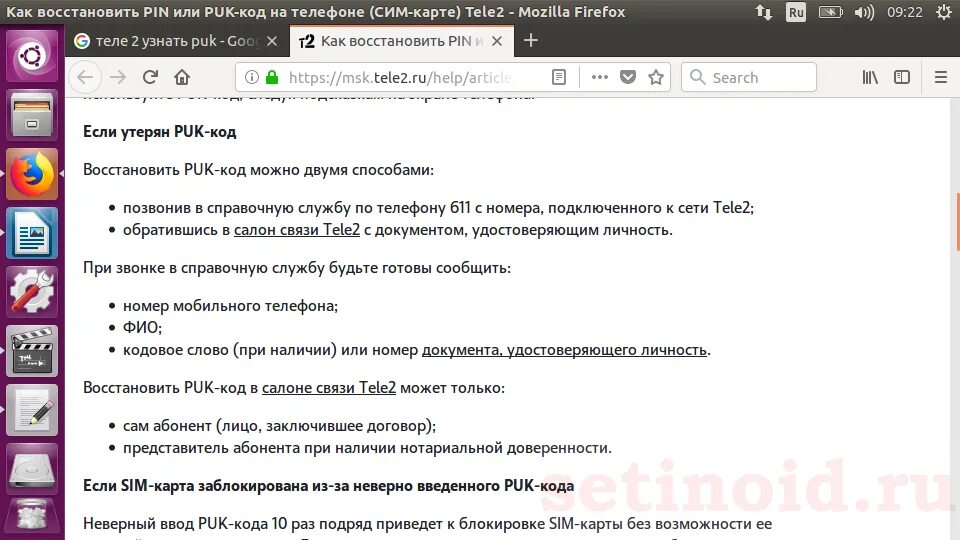Viewport: 960px width, 540px height.
Task: Open the text editor notepad icon
Action: pyautogui.click(x=32, y=410)
